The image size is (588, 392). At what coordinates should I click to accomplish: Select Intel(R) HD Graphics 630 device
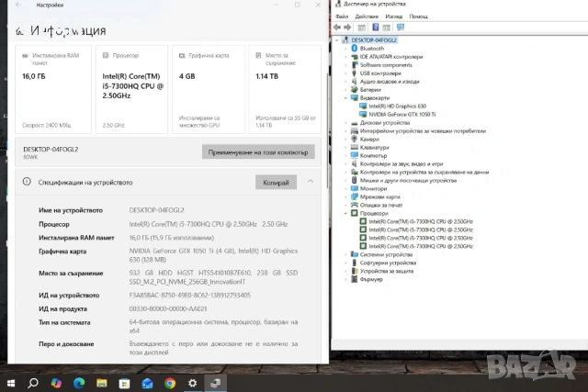point(398,106)
